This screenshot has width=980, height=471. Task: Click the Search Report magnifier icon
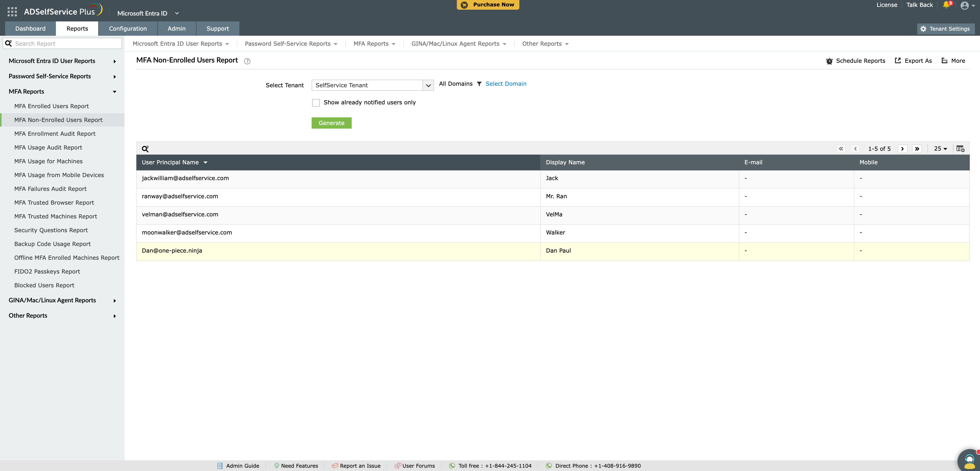click(x=8, y=43)
